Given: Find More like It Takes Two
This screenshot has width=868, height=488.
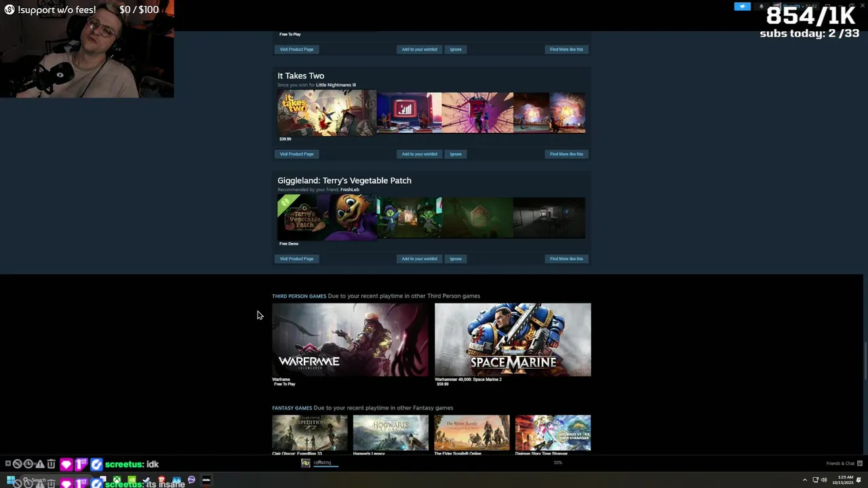Looking at the screenshot, I should coord(566,154).
